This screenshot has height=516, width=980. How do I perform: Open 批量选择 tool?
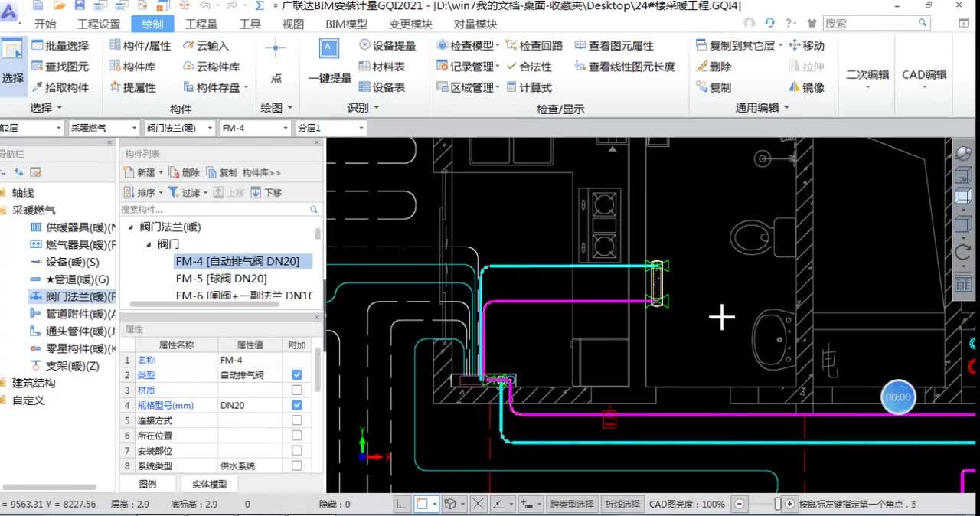60,46
